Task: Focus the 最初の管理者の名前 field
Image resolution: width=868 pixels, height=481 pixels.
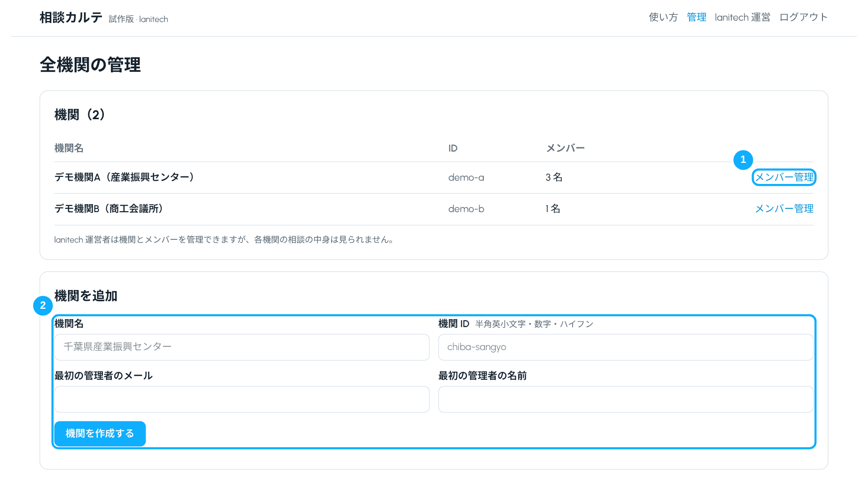Action: (x=626, y=399)
